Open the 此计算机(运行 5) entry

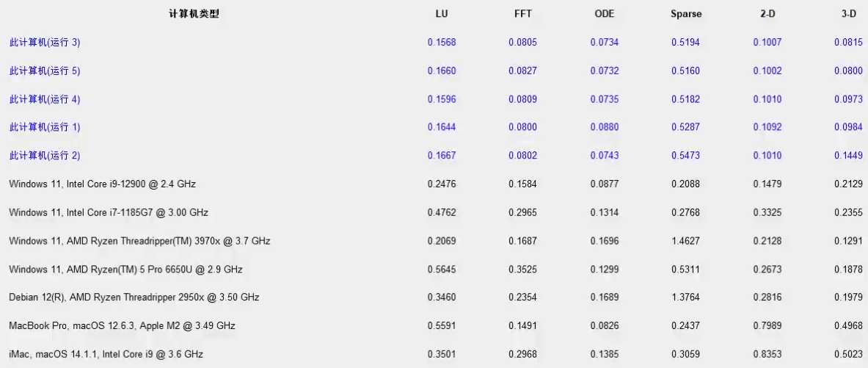45,71
